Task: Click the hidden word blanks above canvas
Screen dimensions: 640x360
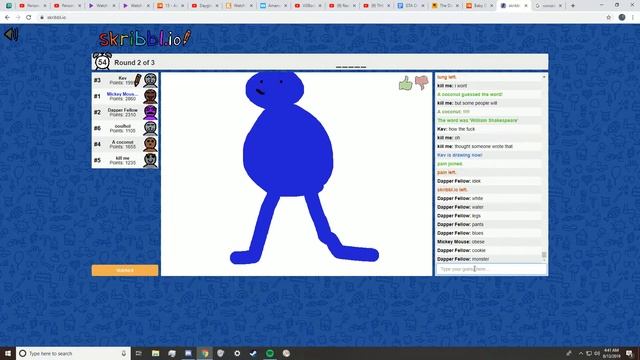Action: (x=351, y=67)
